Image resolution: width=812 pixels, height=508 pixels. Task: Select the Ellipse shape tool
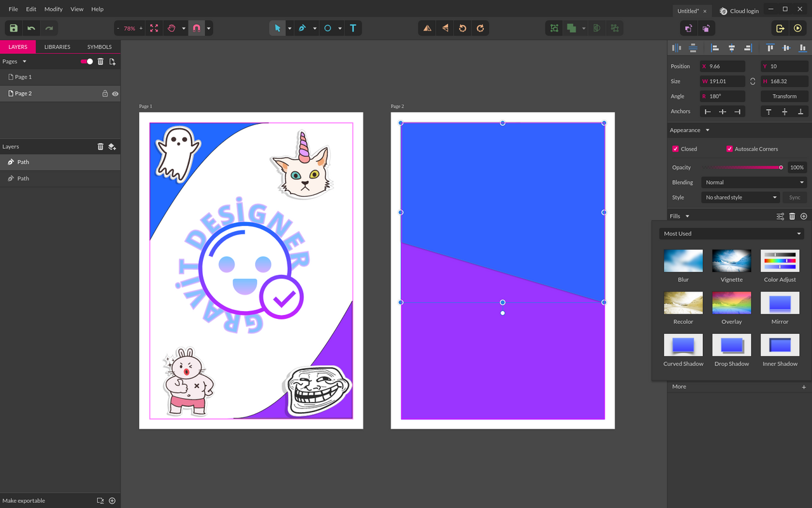327,29
